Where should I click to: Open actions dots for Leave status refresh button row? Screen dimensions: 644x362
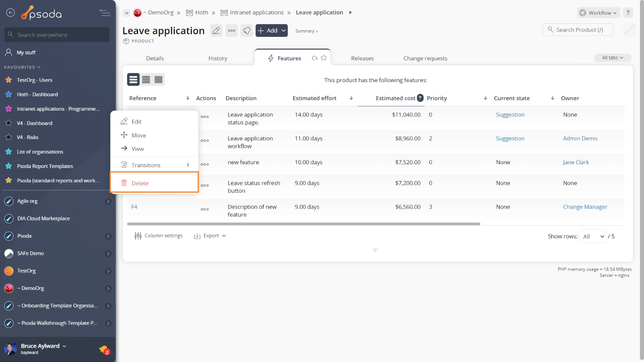[x=205, y=186]
